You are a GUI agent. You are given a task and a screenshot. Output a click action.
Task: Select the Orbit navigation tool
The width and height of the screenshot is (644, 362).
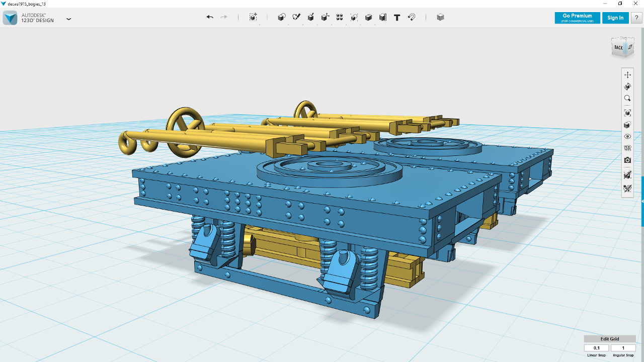[627, 86]
